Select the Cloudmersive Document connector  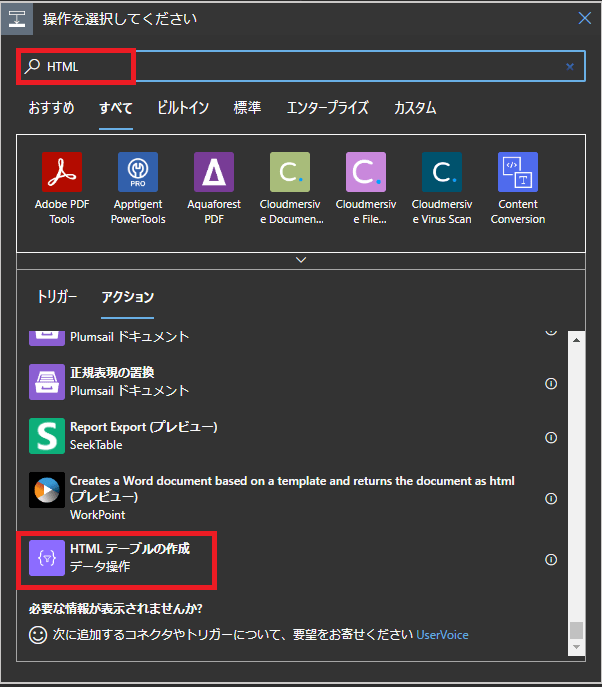[x=290, y=189]
